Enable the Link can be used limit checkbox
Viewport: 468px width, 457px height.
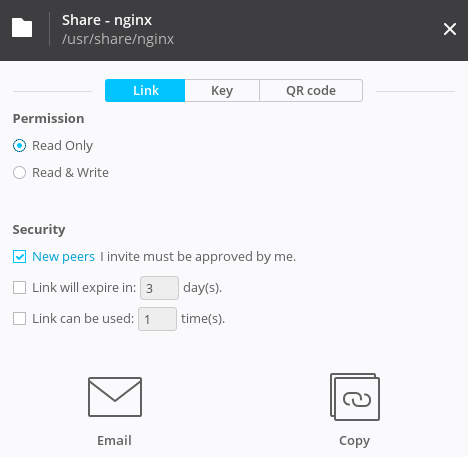pyautogui.click(x=19, y=319)
